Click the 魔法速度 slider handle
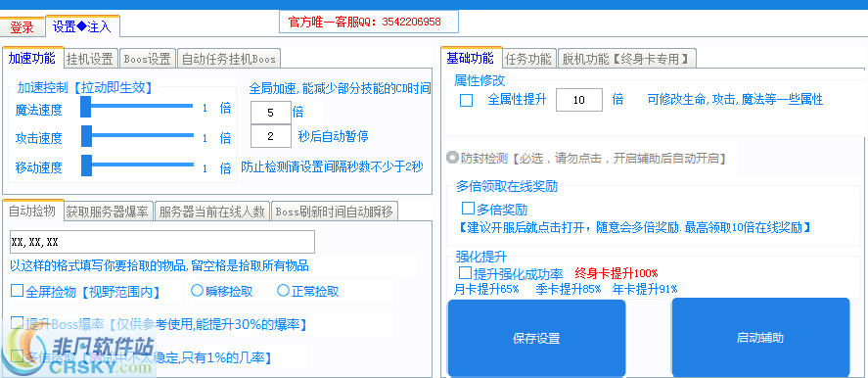Screen dimensions: 868x378 pyautogui.click(x=86, y=107)
